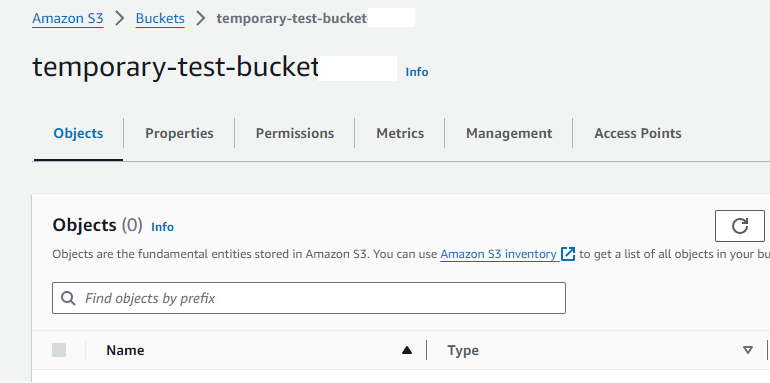
Task: Go to the Buckets breadcrumb link
Action: tap(160, 19)
